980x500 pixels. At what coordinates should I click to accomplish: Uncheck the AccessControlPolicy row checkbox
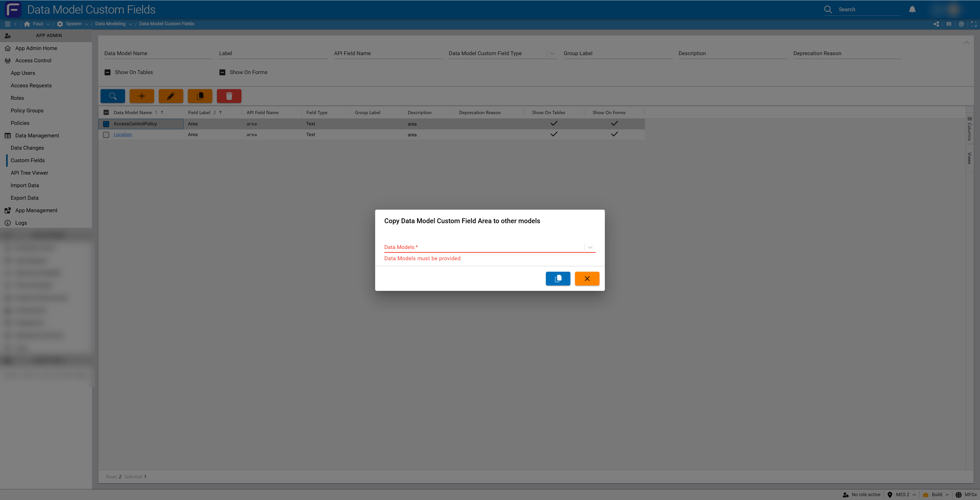(106, 124)
